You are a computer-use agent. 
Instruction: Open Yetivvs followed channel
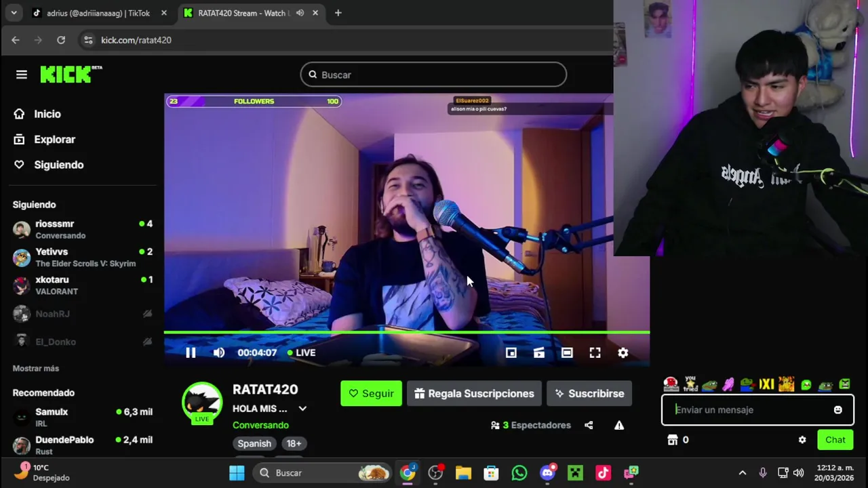pos(82,257)
